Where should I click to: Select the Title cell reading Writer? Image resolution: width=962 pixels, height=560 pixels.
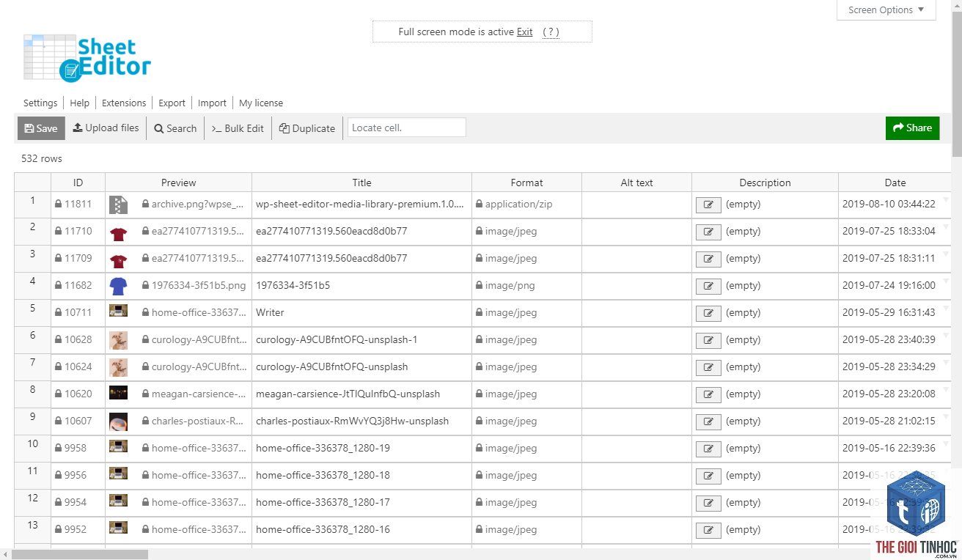pyautogui.click(x=361, y=313)
